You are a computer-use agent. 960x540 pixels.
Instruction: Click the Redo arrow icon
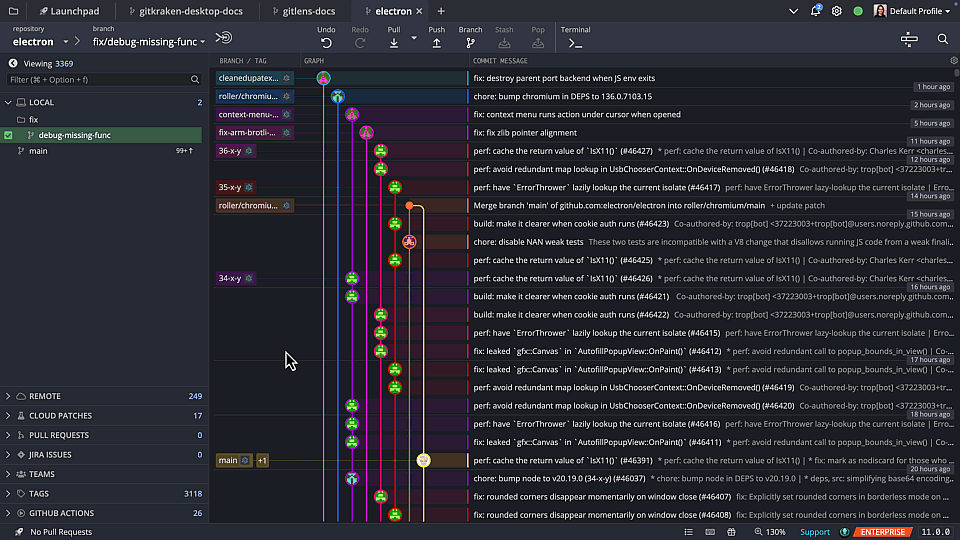pos(360,43)
